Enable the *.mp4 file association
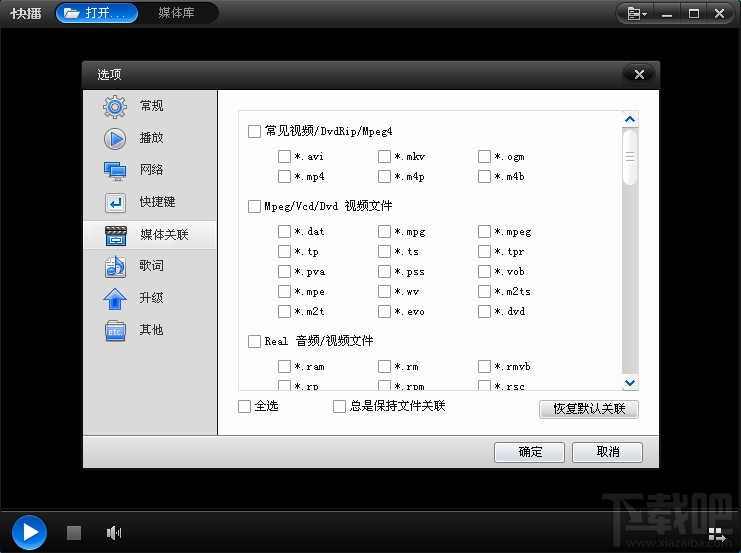741x553 pixels. coord(284,176)
